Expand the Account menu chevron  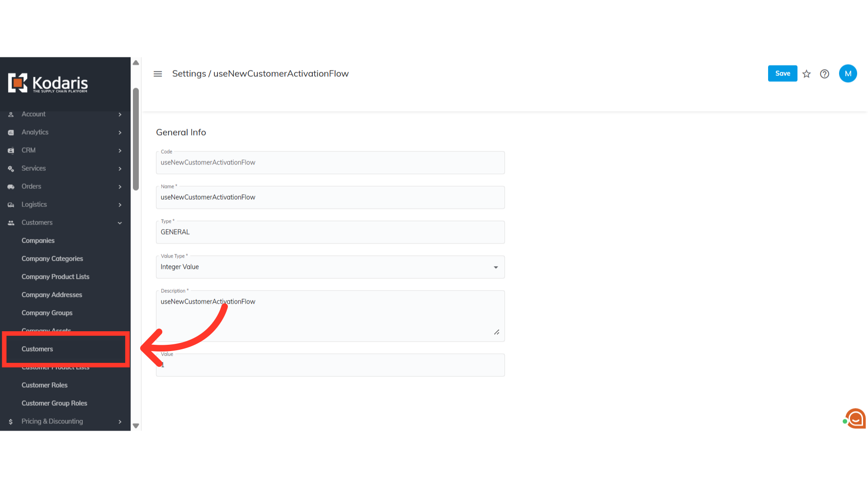click(120, 114)
